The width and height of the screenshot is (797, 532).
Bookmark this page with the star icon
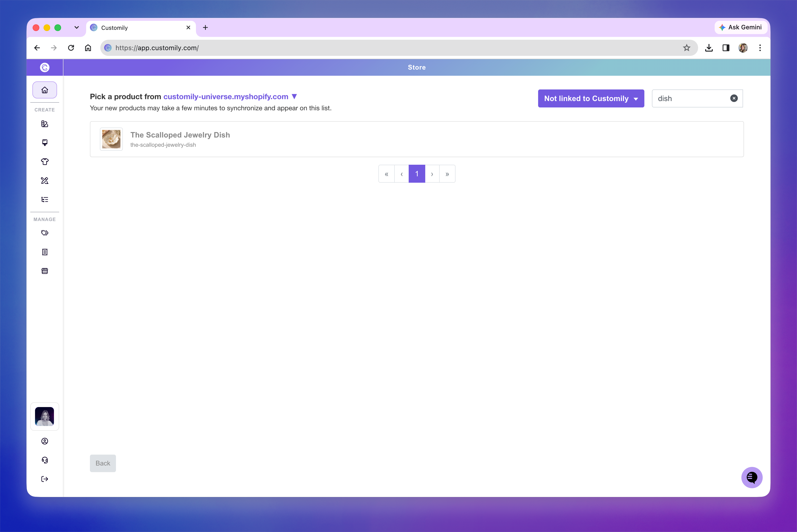coord(686,48)
